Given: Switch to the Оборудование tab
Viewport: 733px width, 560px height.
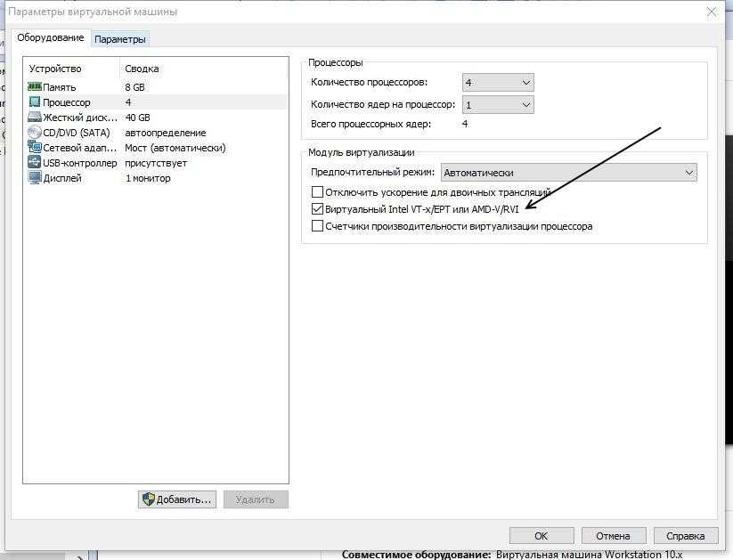Looking at the screenshot, I should (x=51, y=38).
